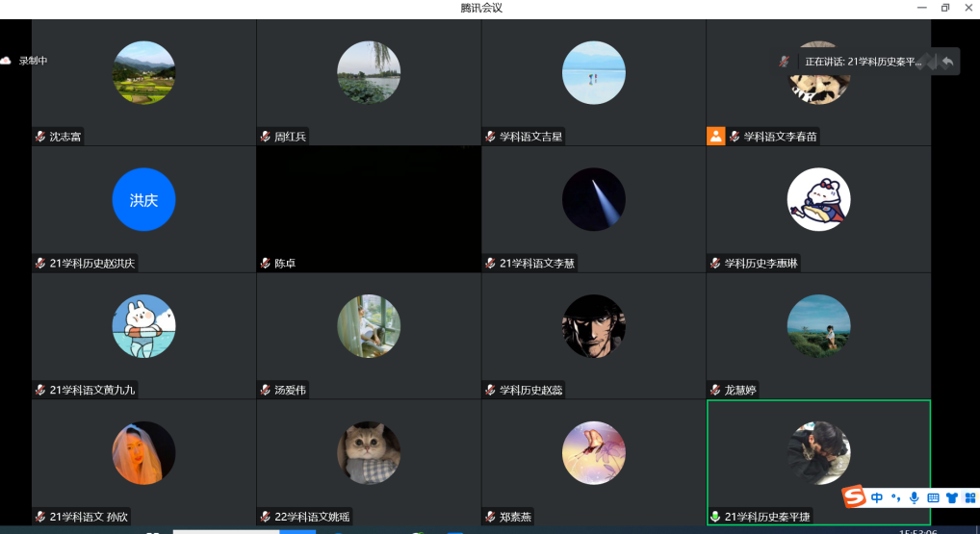Select the cat avatar of 22学科语文姚瑶
980x534 pixels.
click(369, 452)
